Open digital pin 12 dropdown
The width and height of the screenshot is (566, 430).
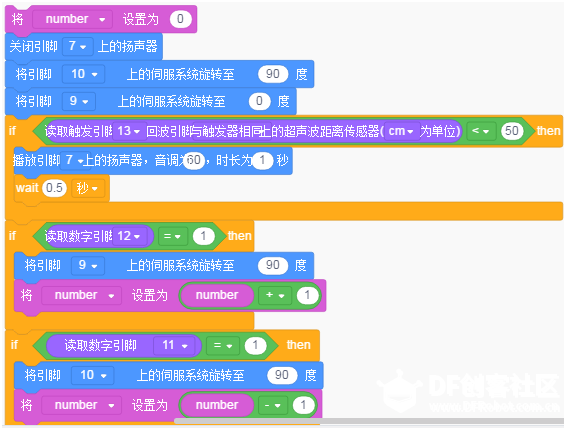click(129, 236)
